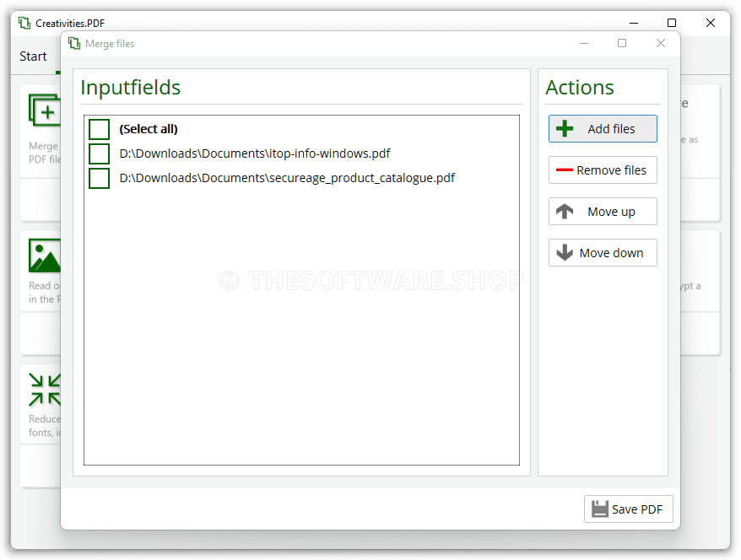Image resolution: width=741 pixels, height=560 pixels.
Task: Close the Merge files dialog
Action: [661, 44]
